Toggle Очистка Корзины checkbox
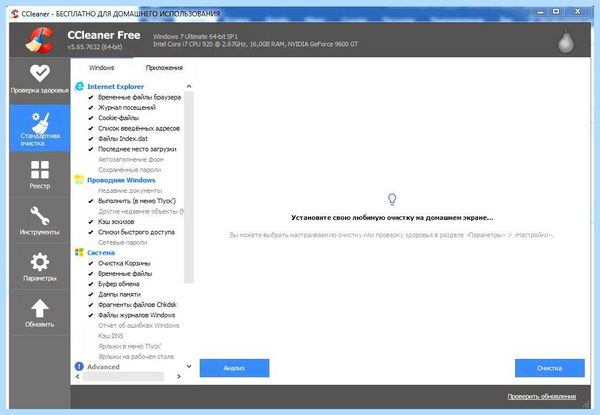 click(91, 263)
